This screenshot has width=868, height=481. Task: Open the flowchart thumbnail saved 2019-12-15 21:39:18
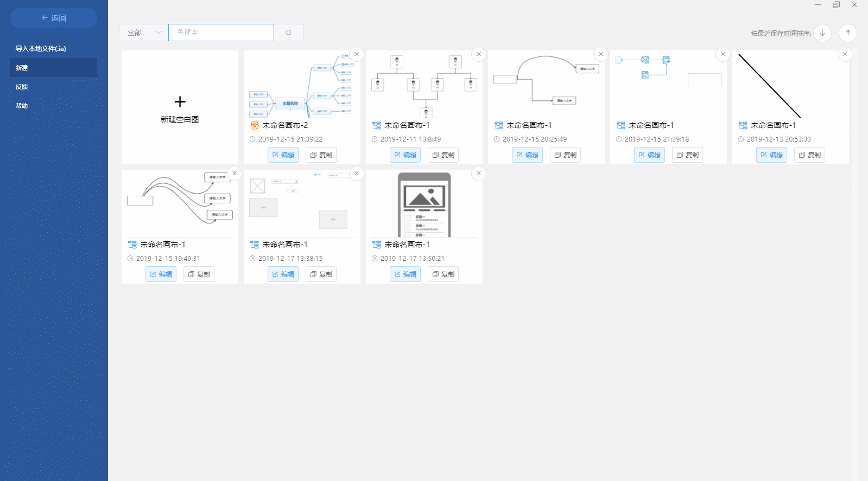coord(668,84)
